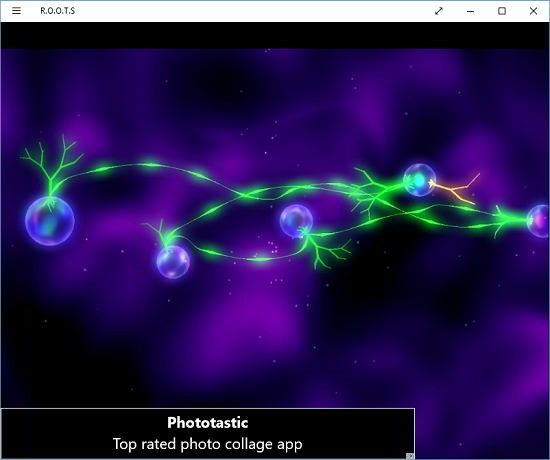Enter full-screen mode with diagonal arrows icon
The image size is (550, 460).
point(438,11)
